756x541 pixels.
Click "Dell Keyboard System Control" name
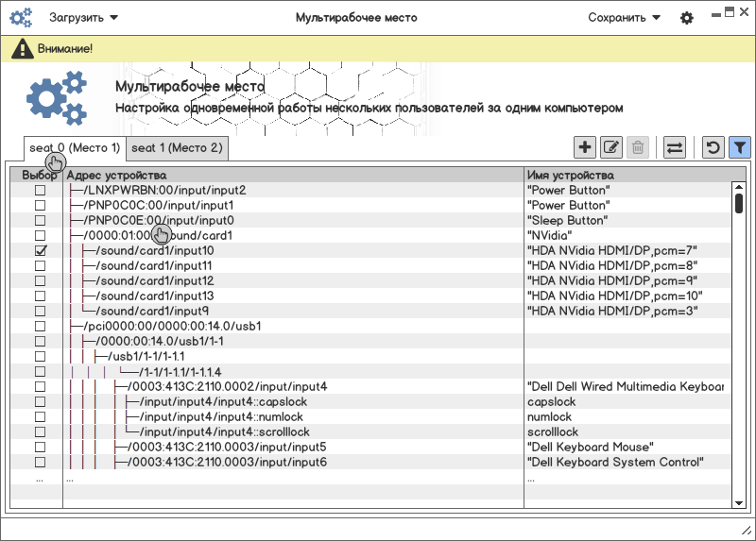click(615, 463)
